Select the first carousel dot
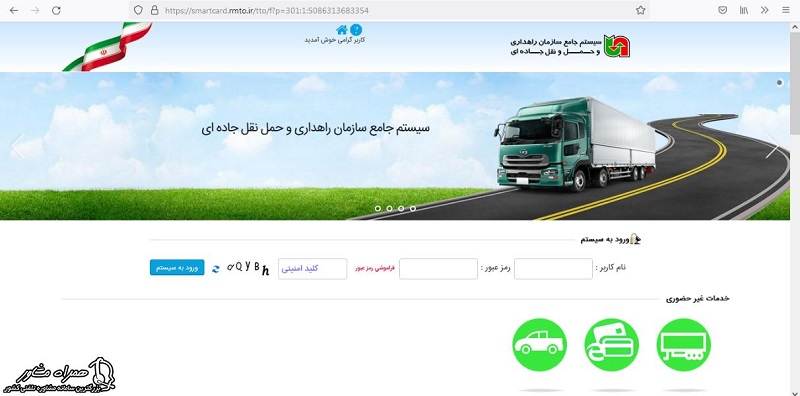Viewport: 800px width, 396px height. click(378, 208)
